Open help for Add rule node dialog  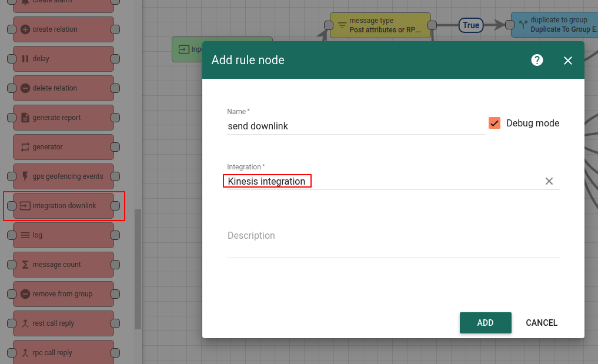point(537,60)
